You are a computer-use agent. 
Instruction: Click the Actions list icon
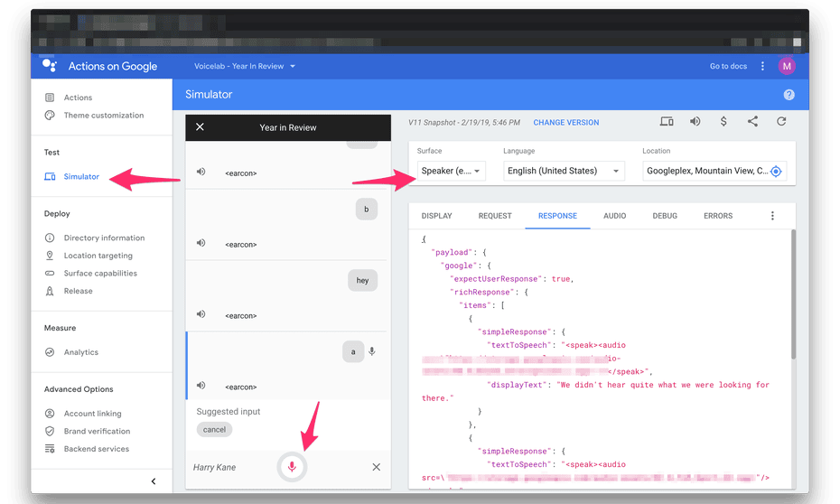[50, 98]
